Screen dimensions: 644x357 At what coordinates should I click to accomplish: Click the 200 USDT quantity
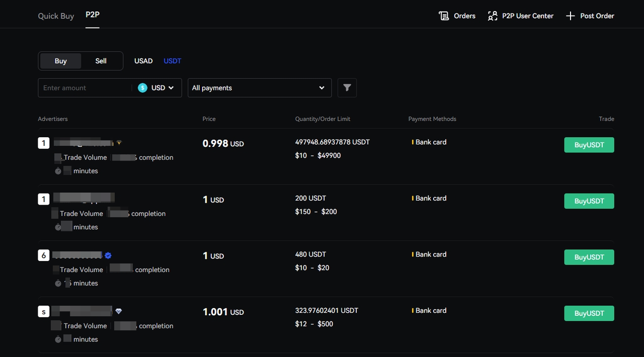pyautogui.click(x=311, y=198)
